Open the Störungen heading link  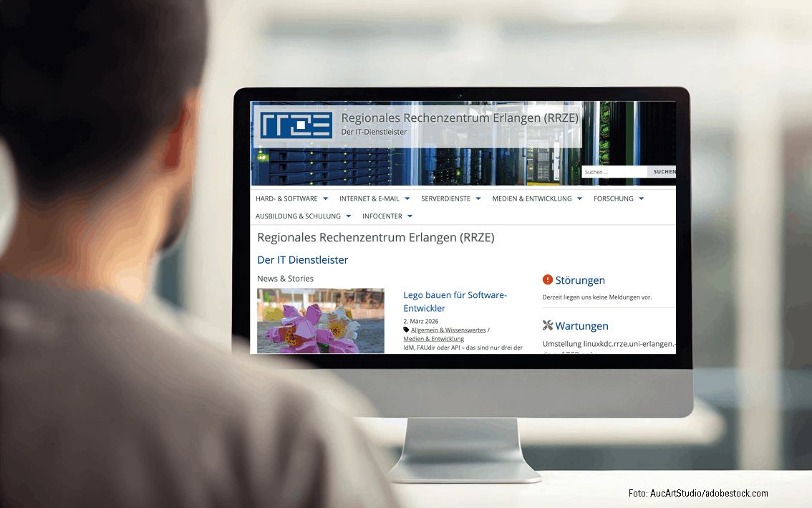click(x=580, y=280)
